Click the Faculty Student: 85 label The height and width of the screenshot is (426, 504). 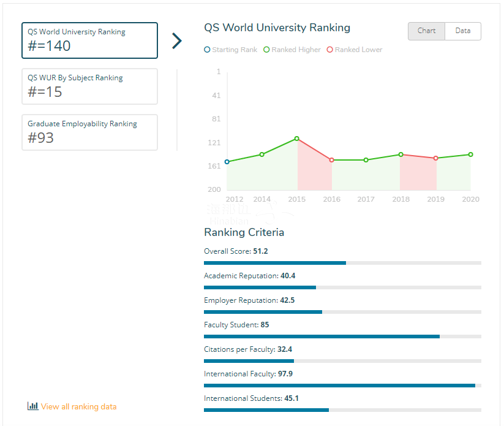236,325
